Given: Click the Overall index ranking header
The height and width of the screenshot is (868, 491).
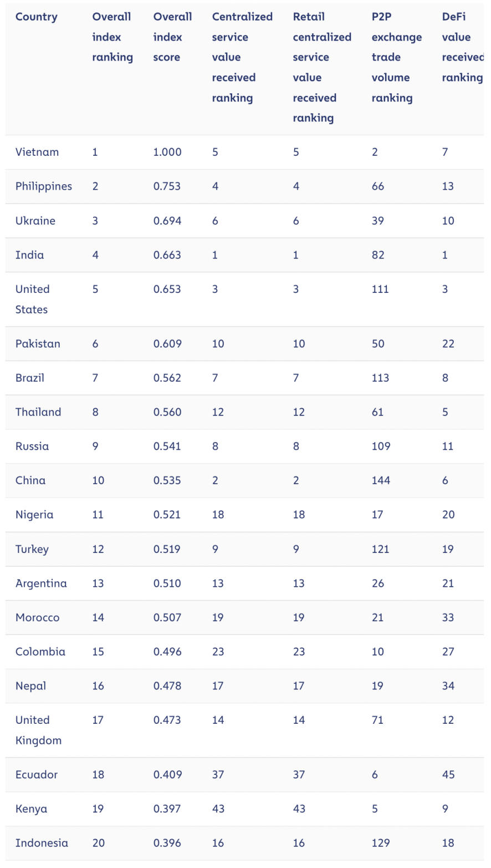Looking at the screenshot, I should (x=112, y=37).
